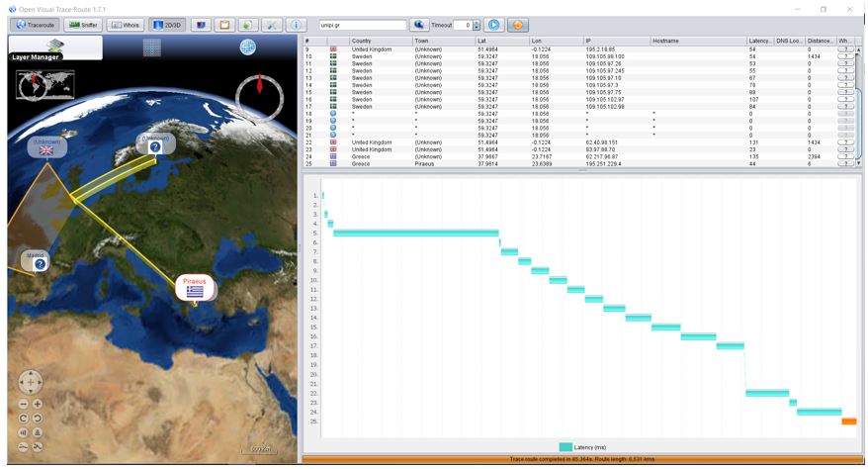Switch to Sniffer mode
The image size is (868, 469).
(84, 25)
